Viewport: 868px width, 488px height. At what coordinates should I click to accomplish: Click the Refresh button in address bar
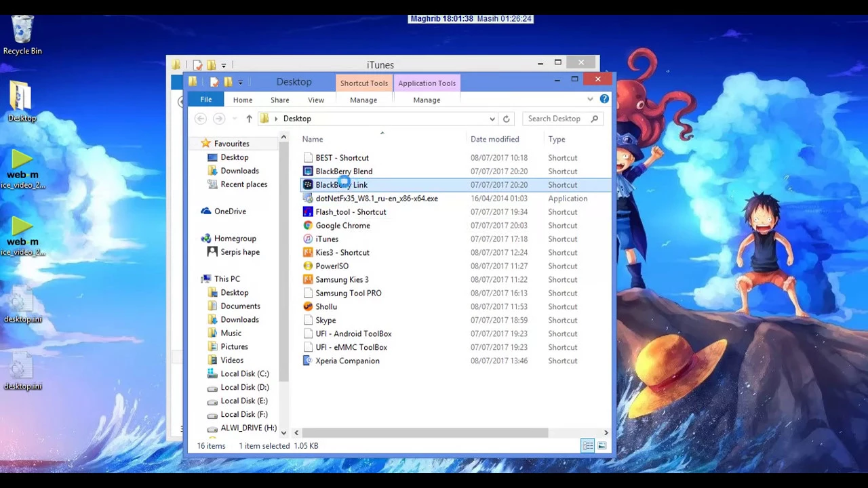(x=506, y=119)
